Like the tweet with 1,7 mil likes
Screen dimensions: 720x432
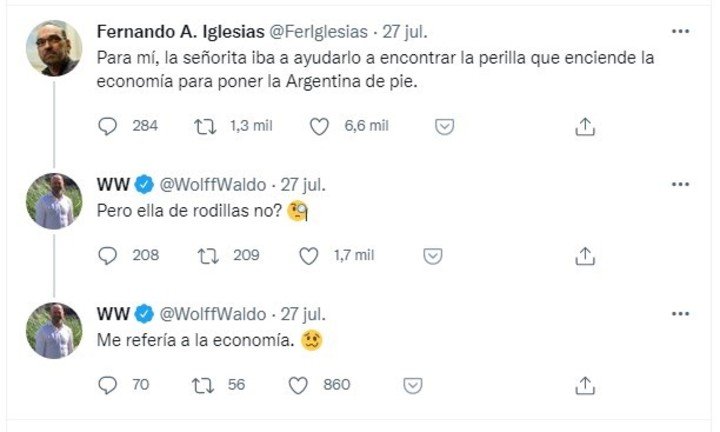point(309,256)
